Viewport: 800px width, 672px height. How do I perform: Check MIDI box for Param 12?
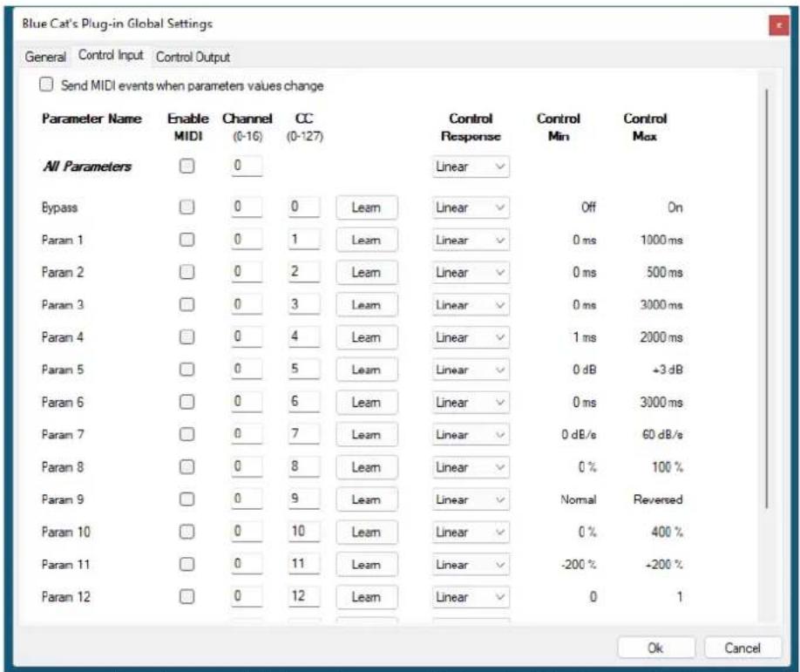[x=186, y=596]
